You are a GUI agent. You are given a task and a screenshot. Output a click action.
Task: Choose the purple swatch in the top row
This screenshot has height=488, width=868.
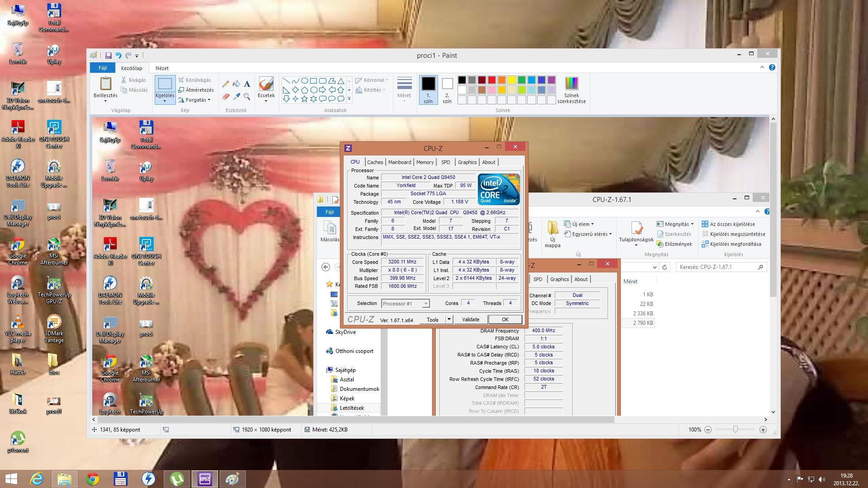(x=552, y=80)
